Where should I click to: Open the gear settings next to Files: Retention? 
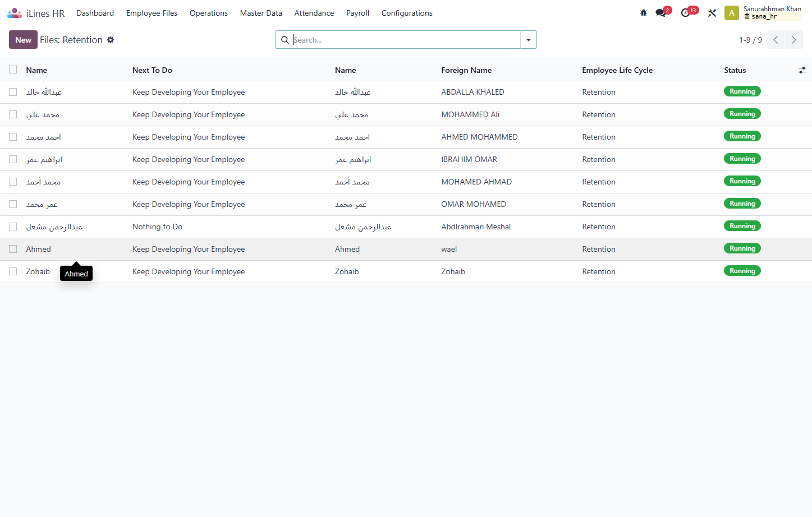111,40
